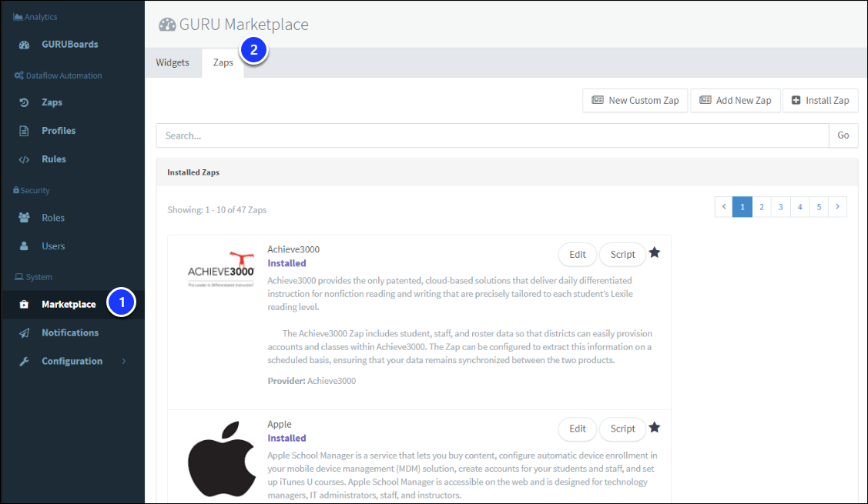Screen dimensions: 868x504
Task: Click the Apple logo thumbnail
Action: coord(222,459)
